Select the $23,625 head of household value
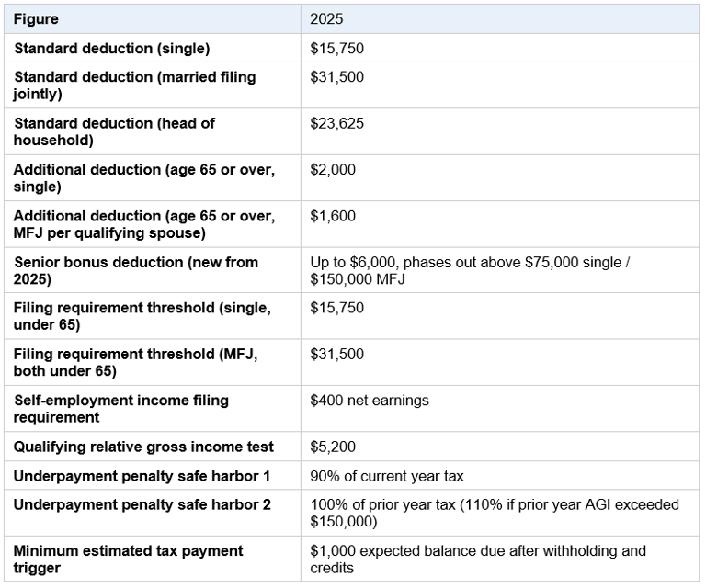 337,123
